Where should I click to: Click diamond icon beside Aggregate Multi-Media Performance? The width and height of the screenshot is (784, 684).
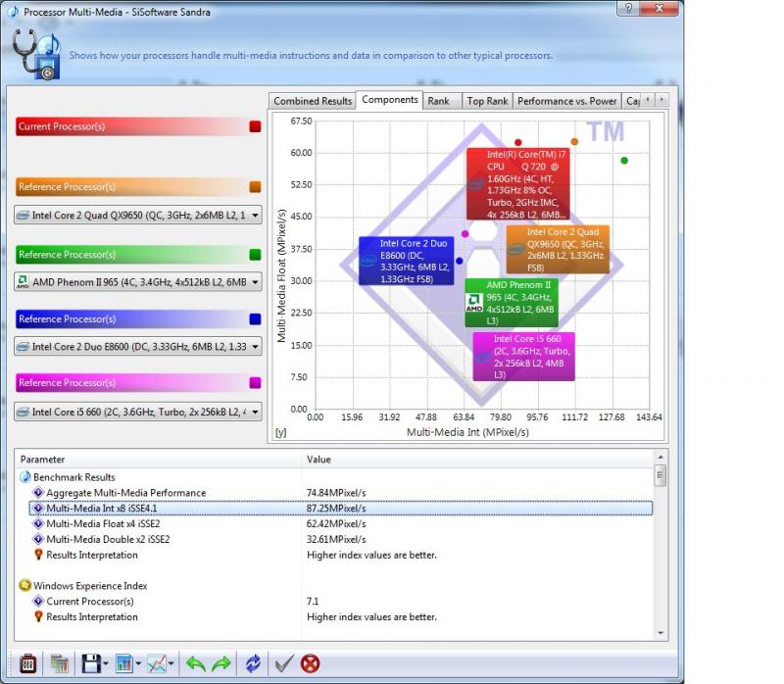click(x=38, y=492)
